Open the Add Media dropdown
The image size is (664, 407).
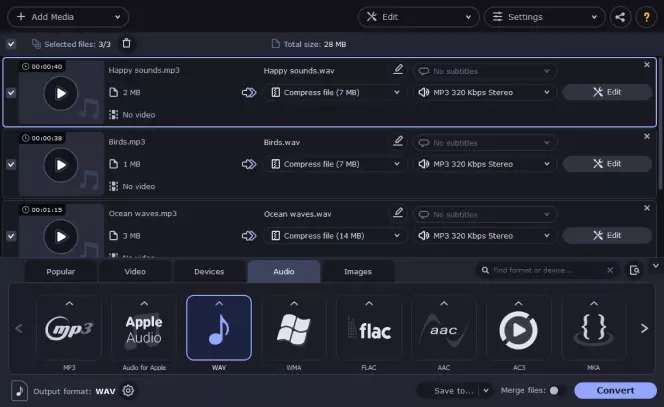point(68,17)
